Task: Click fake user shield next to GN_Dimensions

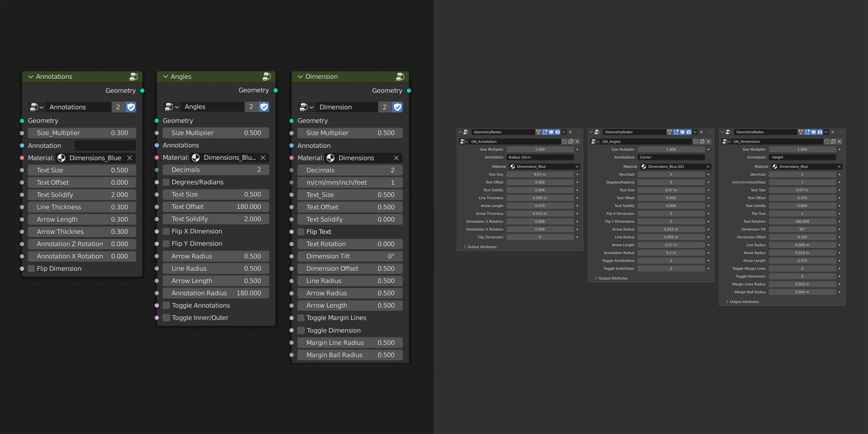Action: (x=827, y=141)
